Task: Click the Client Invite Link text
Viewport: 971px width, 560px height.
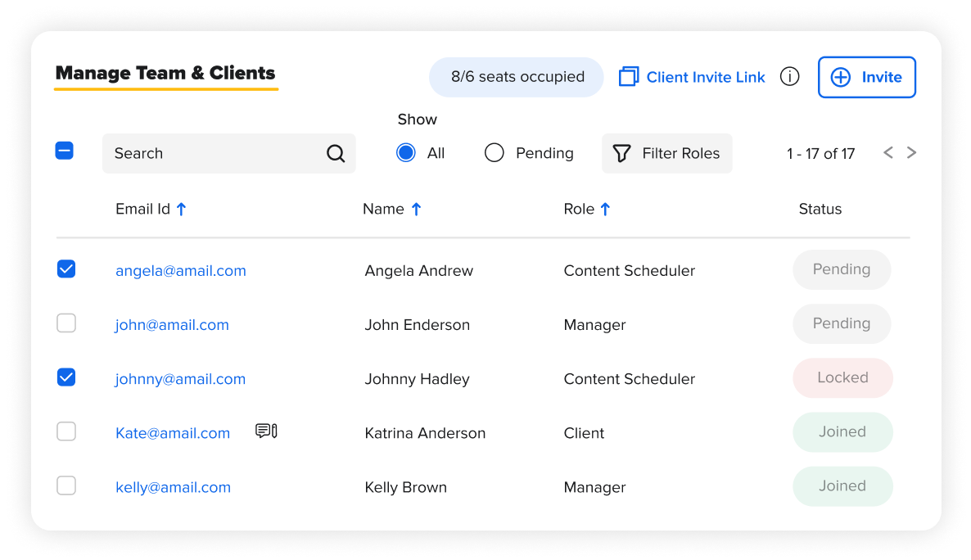Action: coord(706,77)
